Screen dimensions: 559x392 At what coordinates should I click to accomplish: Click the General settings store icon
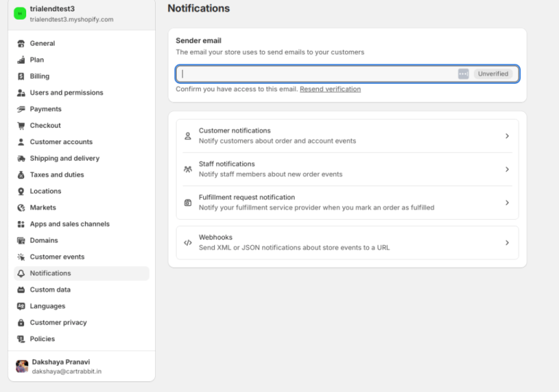click(x=21, y=44)
